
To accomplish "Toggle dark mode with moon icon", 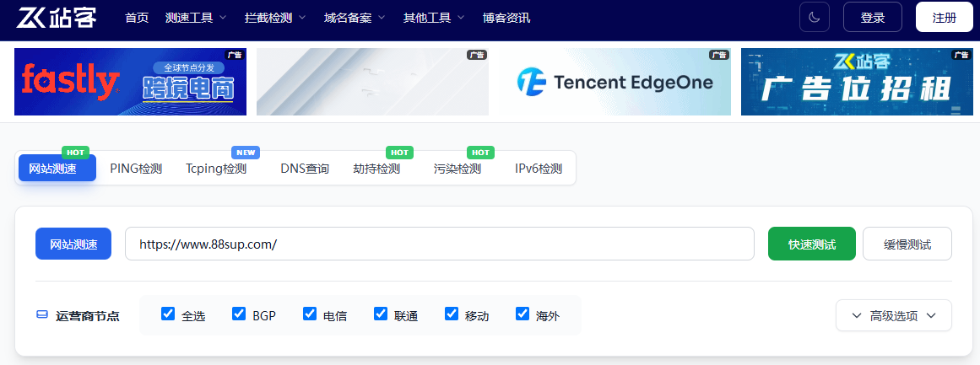I will pyautogui.click(x=815, y=17).
